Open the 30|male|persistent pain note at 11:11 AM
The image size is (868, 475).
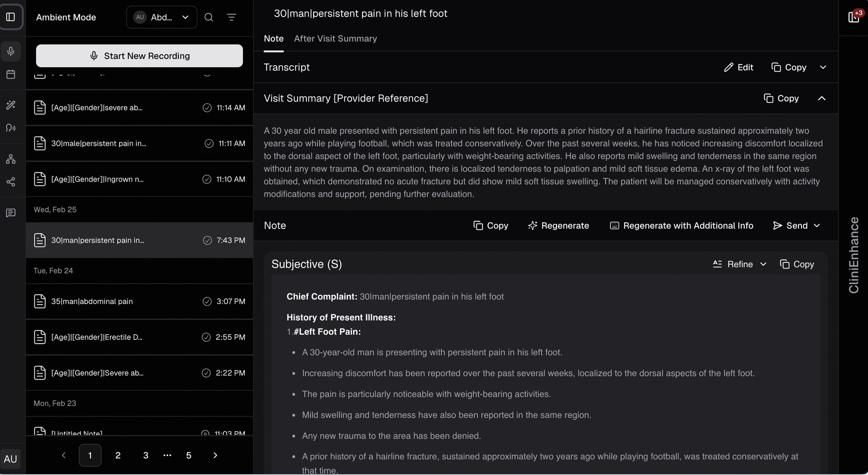click(139, 143)
